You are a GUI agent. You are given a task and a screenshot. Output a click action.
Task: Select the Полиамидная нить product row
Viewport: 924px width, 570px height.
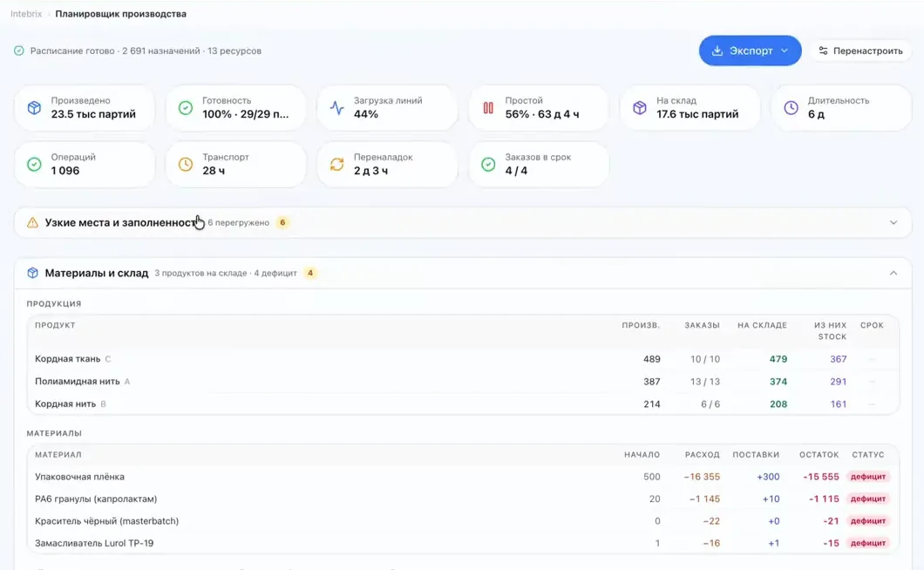pyautogui.click(x=463, y=382)
